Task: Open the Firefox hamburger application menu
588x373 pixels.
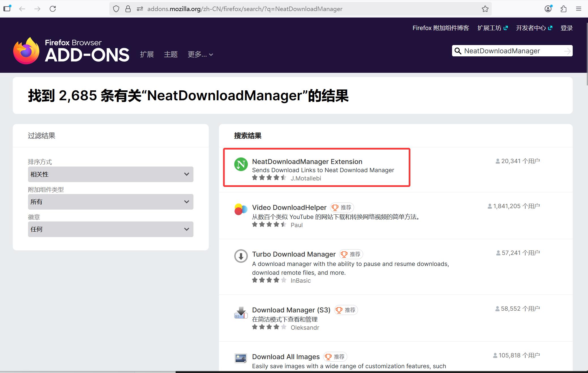Action: [579, 9]
